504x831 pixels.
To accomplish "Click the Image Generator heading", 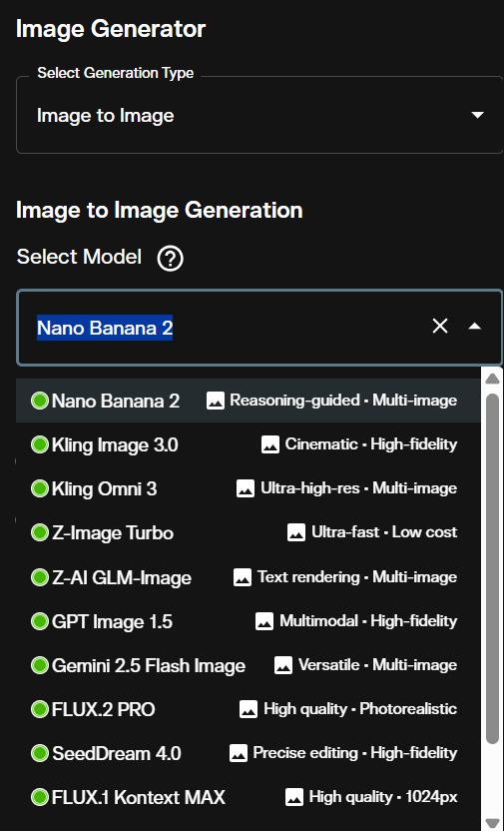I will [x=111, y=28].
